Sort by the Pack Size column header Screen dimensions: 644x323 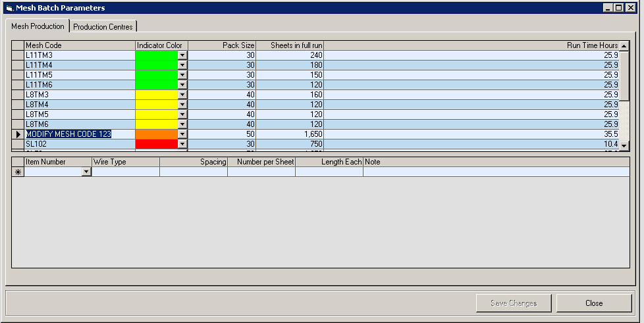click(x=222, y=45)
